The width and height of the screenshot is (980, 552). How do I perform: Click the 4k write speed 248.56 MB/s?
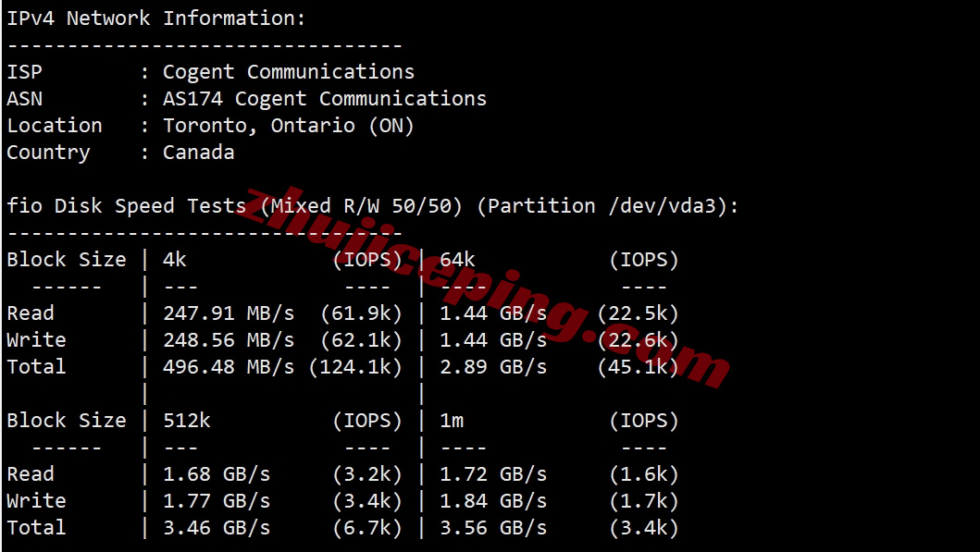tap(229, 340)
